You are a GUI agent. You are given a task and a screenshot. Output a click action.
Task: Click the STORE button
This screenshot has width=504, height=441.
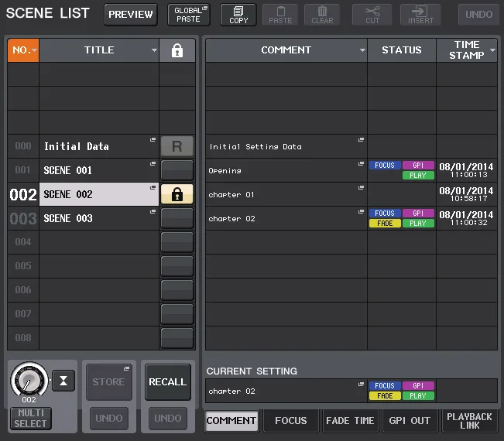tap(109, 382)
